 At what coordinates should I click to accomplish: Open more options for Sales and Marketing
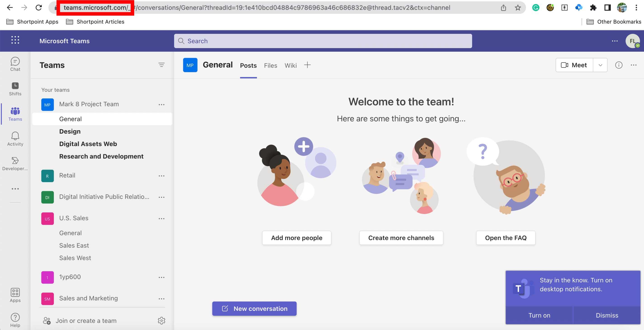coord(162,299)
